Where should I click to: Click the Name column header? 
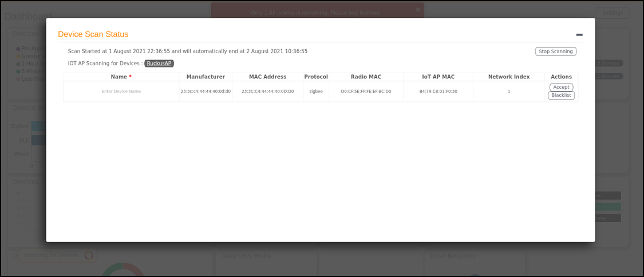(121, 77)
